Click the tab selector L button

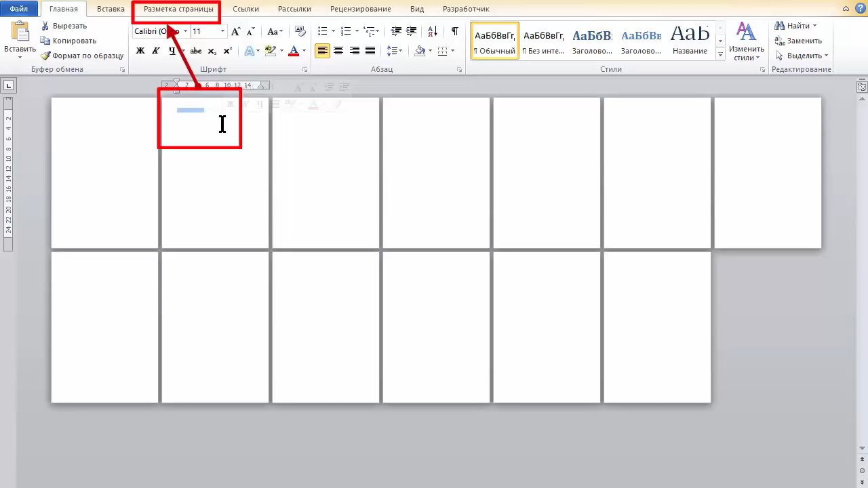(8, 85)
